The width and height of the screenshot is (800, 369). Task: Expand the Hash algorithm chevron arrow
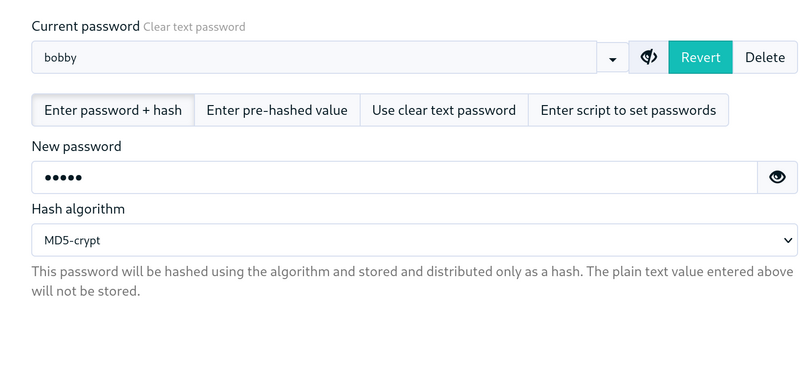click(788, 240)
